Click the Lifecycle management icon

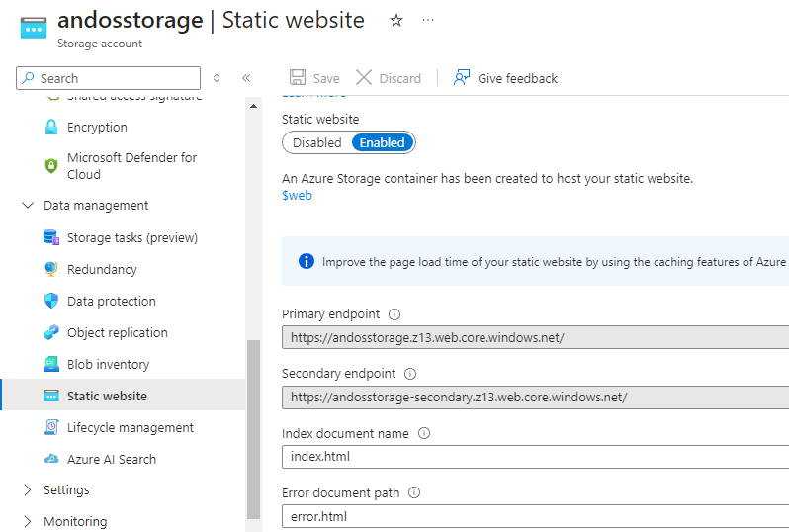[51, 427]
